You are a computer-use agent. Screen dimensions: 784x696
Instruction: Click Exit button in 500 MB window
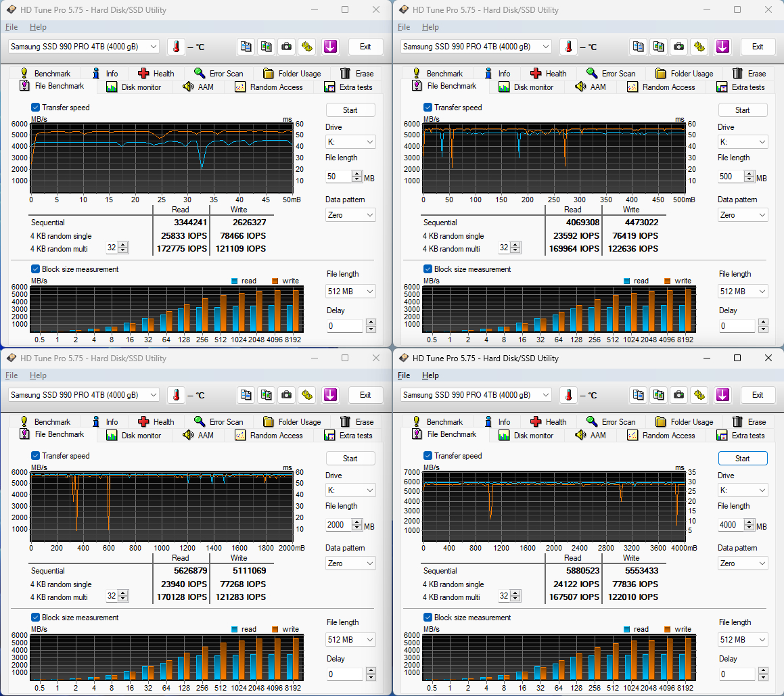(758, 47)
